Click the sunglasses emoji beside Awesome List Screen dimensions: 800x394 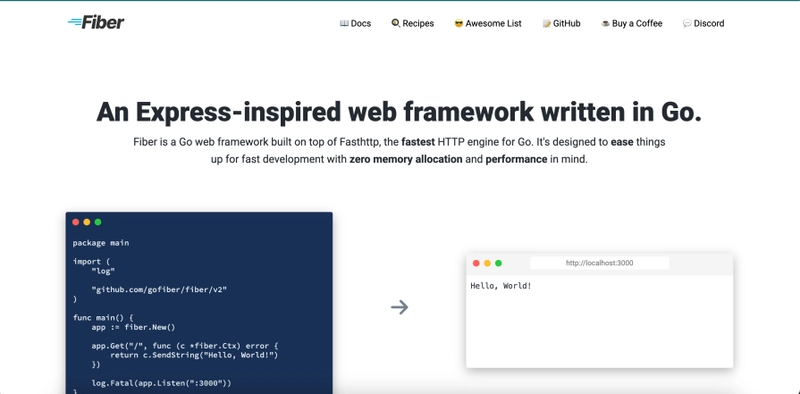click(x=459, y=23)
